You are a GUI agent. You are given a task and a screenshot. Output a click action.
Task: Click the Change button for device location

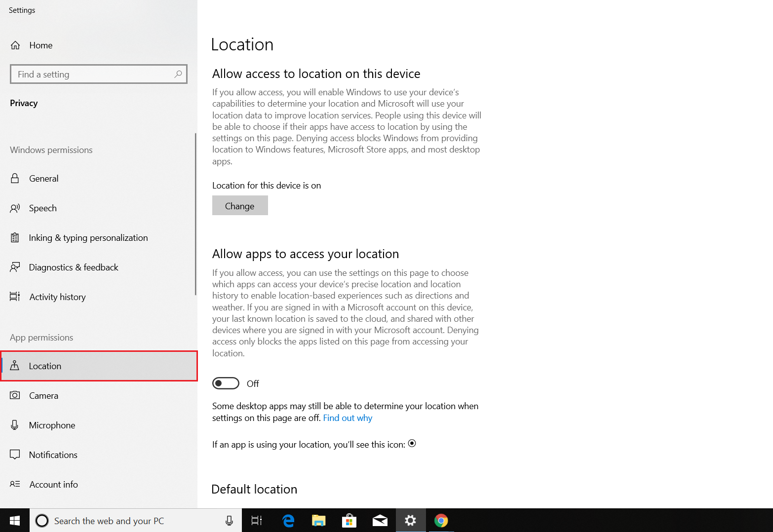click(240, 205)
